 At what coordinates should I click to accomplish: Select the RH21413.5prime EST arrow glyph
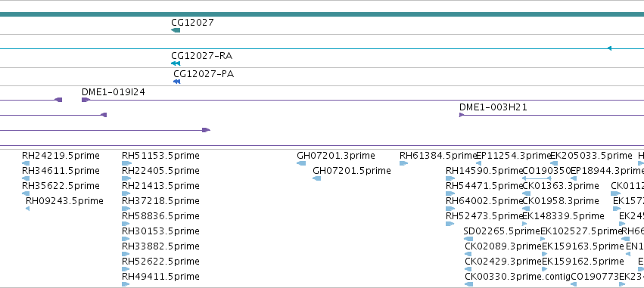click(x=126, y=194)
